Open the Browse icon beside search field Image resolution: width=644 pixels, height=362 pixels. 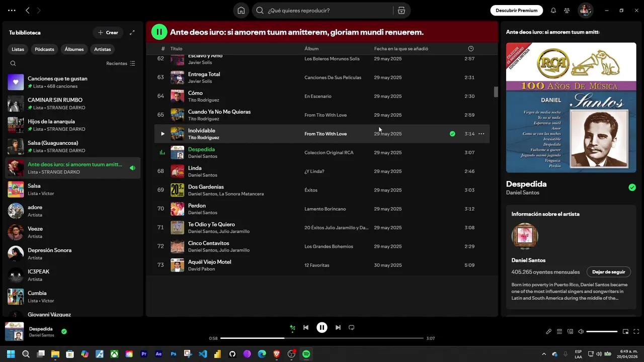tap(401, 11)
